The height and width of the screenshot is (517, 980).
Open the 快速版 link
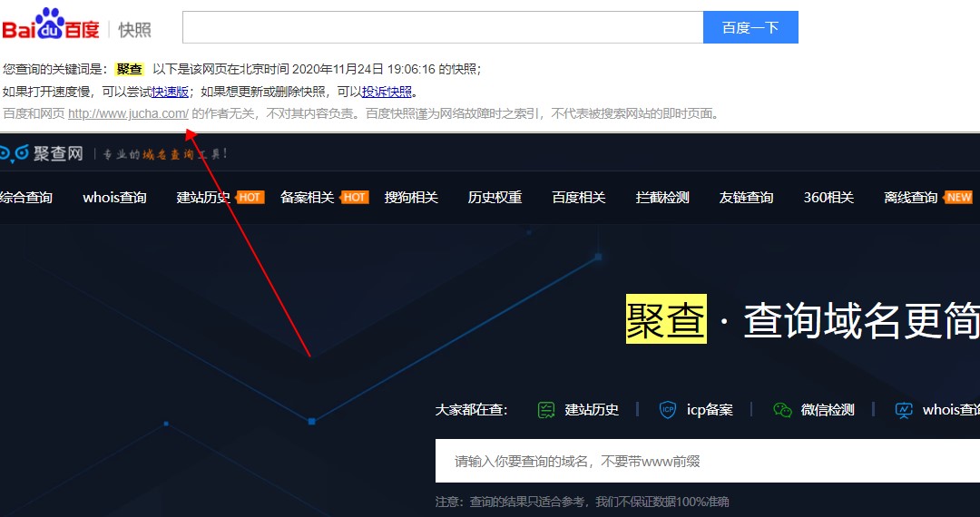tap(170, 93)
